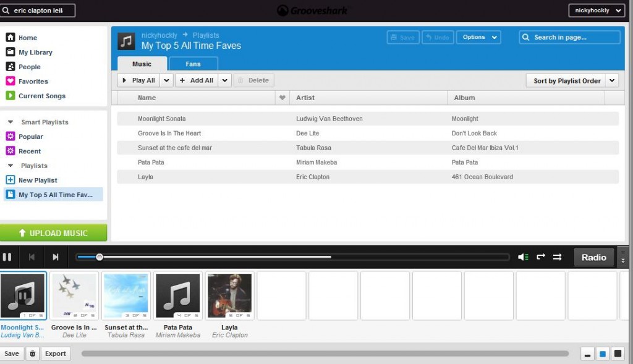Select My Top 5 All Time Fav playlist
This screenshot has height=364, width=633.
[x=53, y=195]
